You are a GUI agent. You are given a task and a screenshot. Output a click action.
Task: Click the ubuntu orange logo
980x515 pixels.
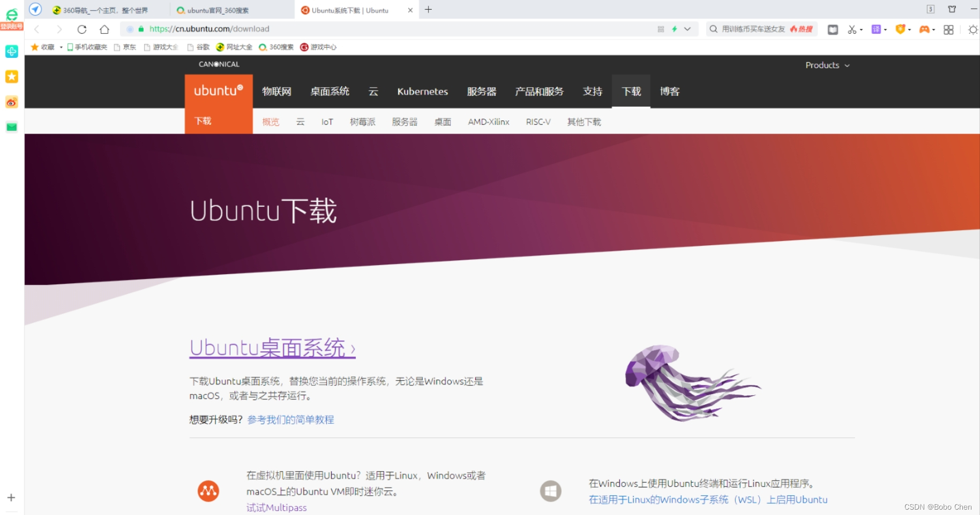(219, 91)
